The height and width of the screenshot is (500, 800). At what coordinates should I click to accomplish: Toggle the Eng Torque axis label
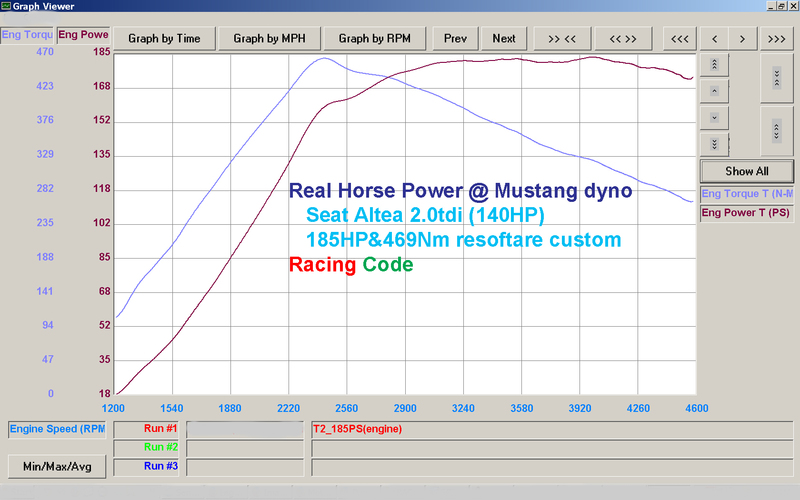click(x=27, y=35)
